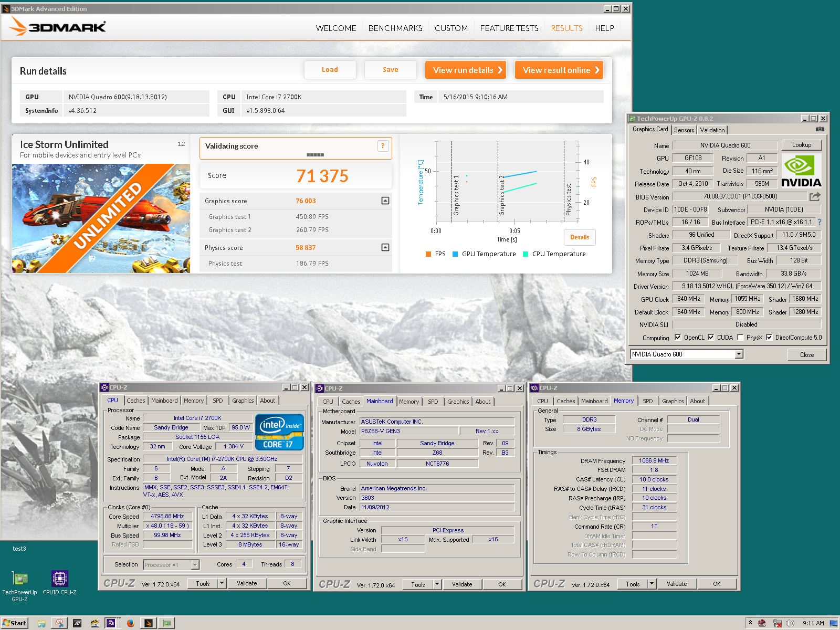The width and height of the screenshot is (840, 630).
Task: Click Validate in the Mainboard CPU-Z window
Action: (462, 584)
